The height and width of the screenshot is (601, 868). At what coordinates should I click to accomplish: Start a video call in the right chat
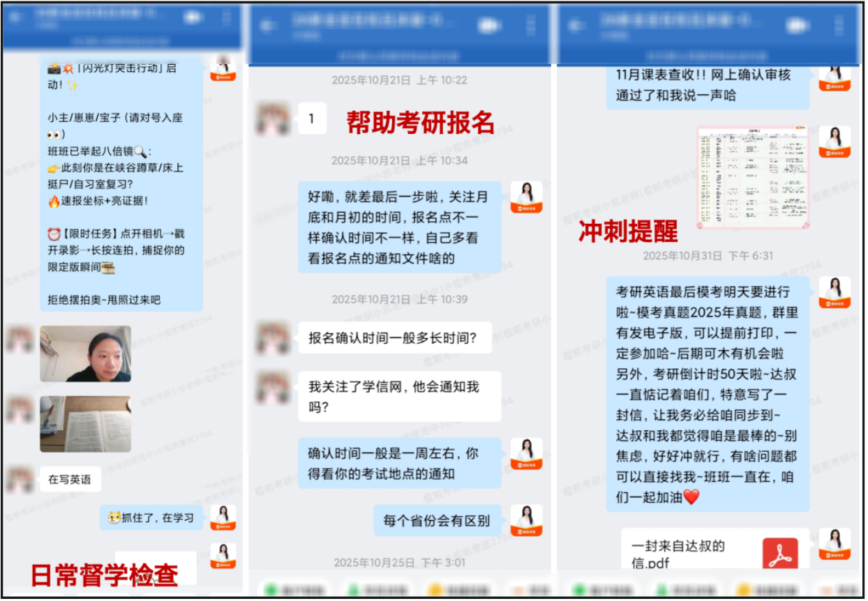[798, 26]
